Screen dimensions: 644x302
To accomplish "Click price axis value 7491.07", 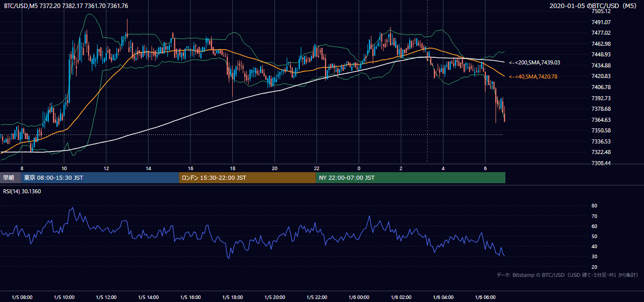I will click(x=601, y=22).
